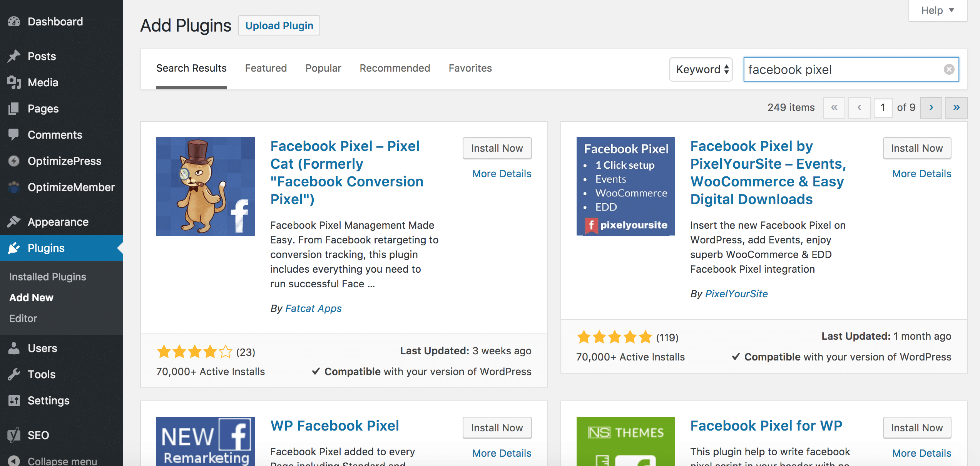This screenshot has width=980, height=466.
Task: Open the Pixel Cat plugin thumbnail
Action: 206,186
